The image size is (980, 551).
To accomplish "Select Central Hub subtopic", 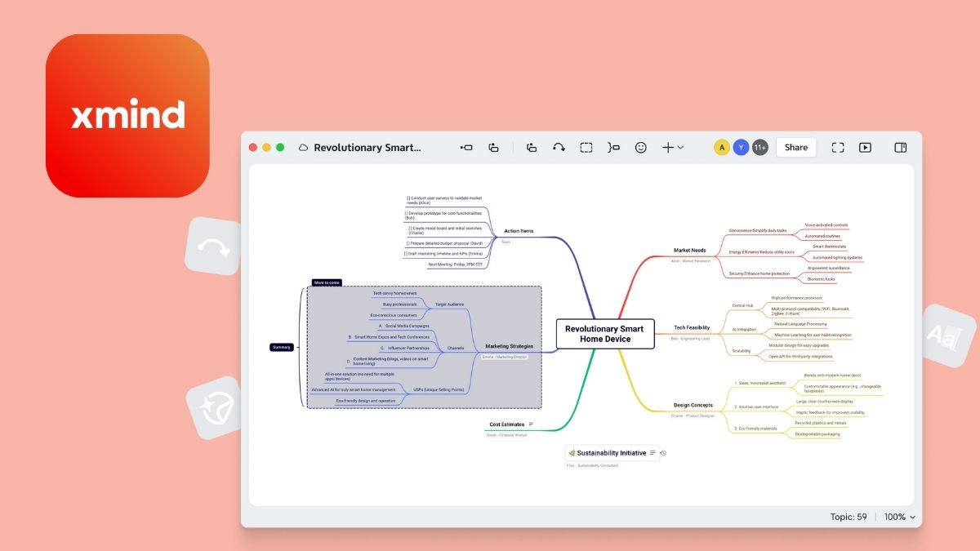I will pos(742,305).
